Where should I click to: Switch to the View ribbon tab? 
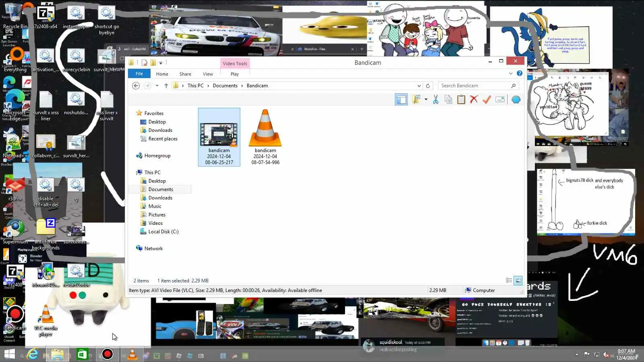[208, 74]
